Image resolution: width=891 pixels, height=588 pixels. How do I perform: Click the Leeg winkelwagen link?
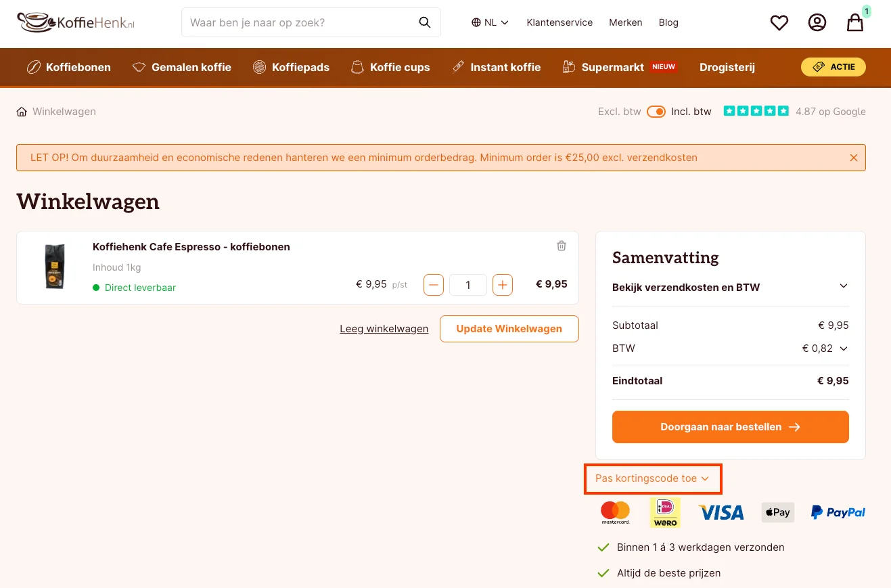click(384, 329)
